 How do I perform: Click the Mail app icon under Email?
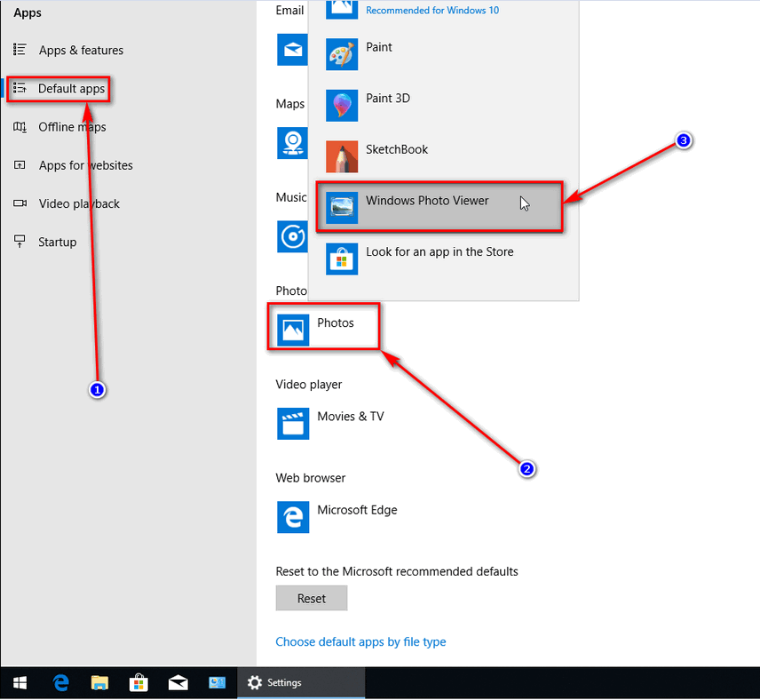292,50
